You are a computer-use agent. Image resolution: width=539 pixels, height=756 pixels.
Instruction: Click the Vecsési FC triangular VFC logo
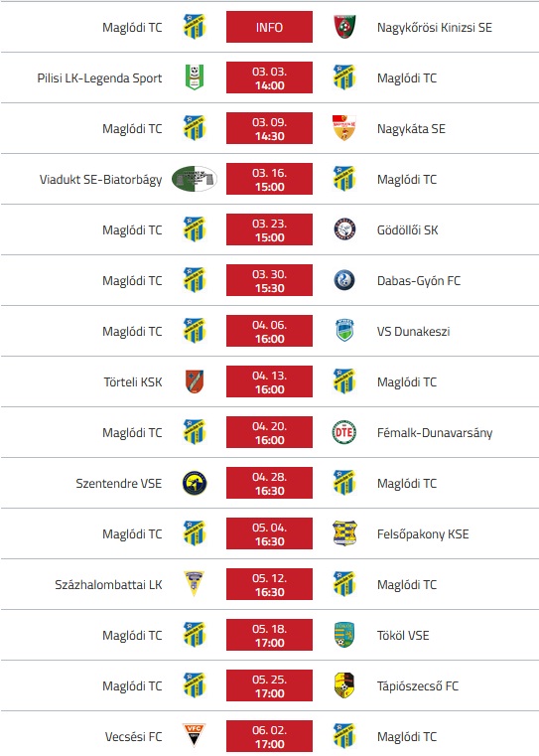[x=195, y=735]
